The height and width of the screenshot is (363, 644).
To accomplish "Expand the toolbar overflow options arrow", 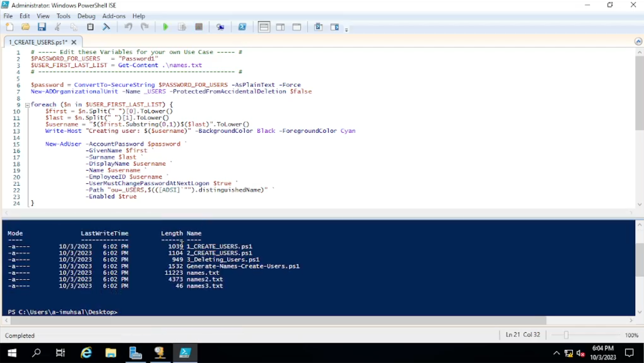I will click(x=347, y=30).
